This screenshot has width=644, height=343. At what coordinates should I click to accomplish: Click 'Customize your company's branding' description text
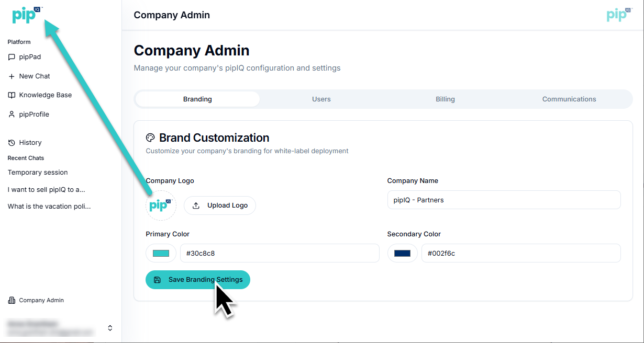(x=247, y=151)
